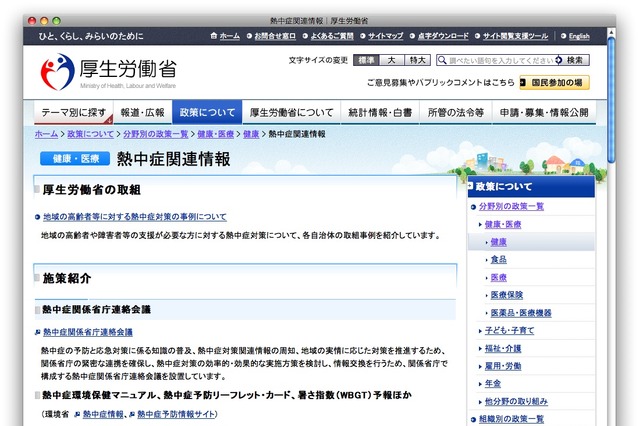Click scrollbar up arrow
This screenshot has width=639, height=426.
pyautogui.click(x=611, y=32)
